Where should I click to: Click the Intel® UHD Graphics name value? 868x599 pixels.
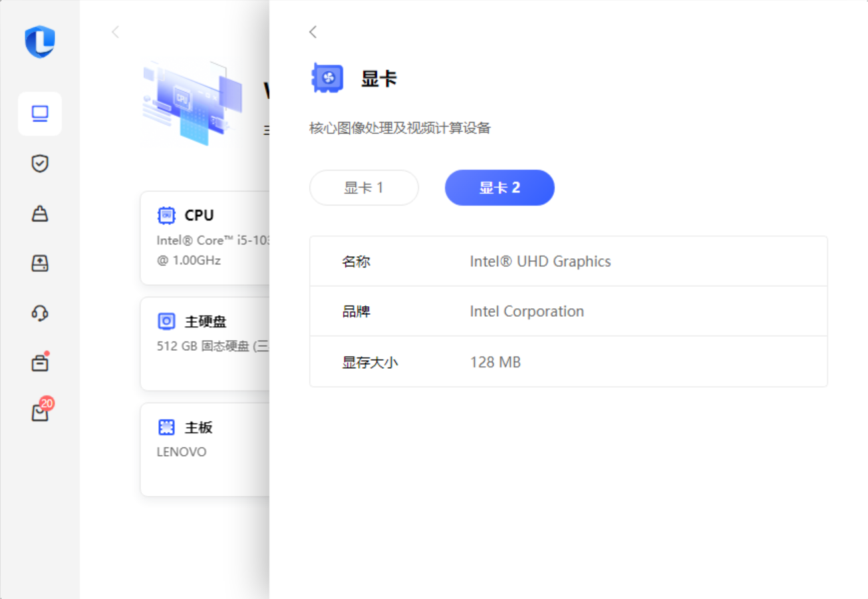[540, 262]
